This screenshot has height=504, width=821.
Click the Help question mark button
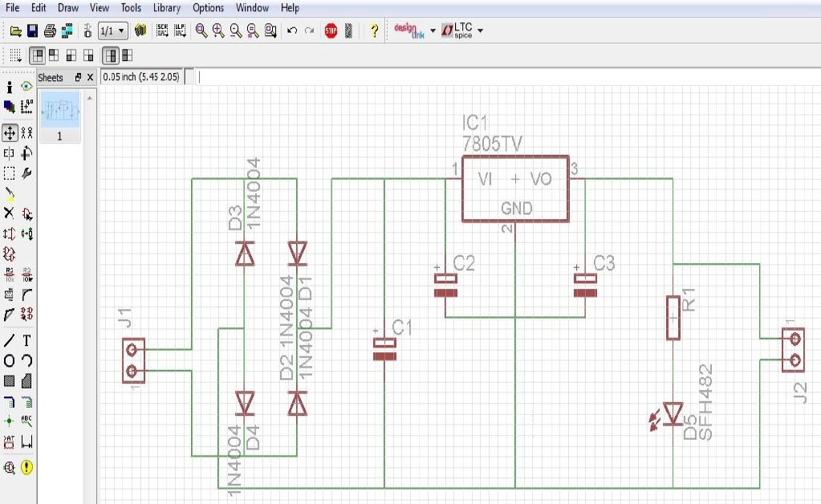pyautogui.click(x=374, y=30)
